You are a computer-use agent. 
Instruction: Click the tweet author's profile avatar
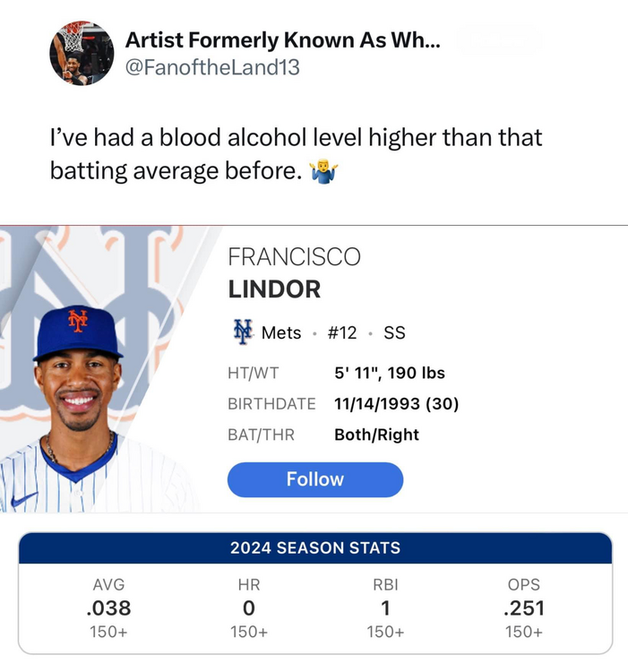[x=82, y=53]
